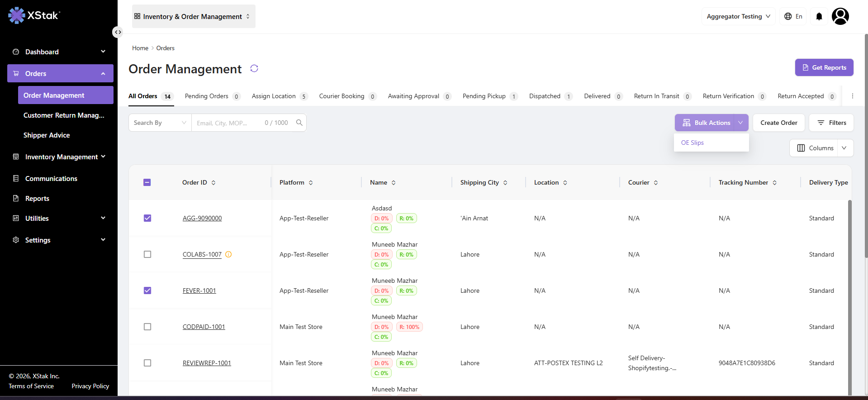Click the refresh icon beside Order Management
868x400 pixels.
[254, 68]
